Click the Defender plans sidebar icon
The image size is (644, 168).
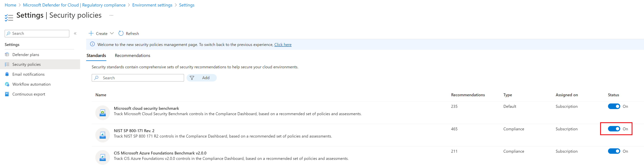(x=7, y=55)
